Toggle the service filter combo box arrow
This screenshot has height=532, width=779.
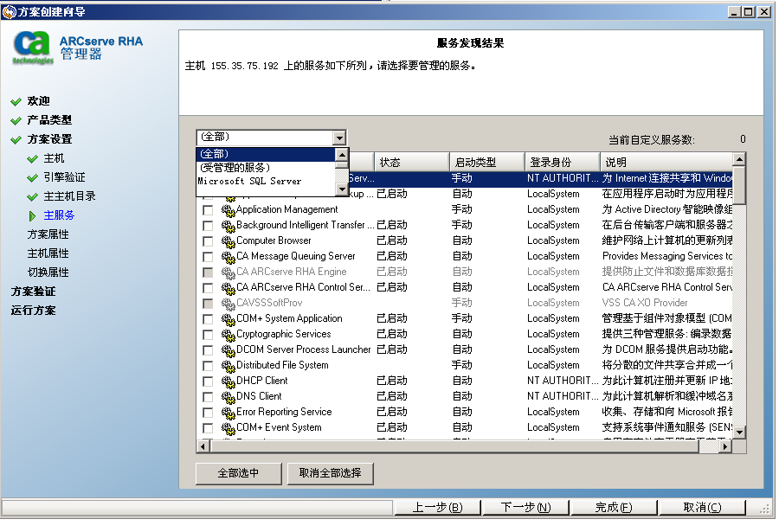tap(339, 138)
